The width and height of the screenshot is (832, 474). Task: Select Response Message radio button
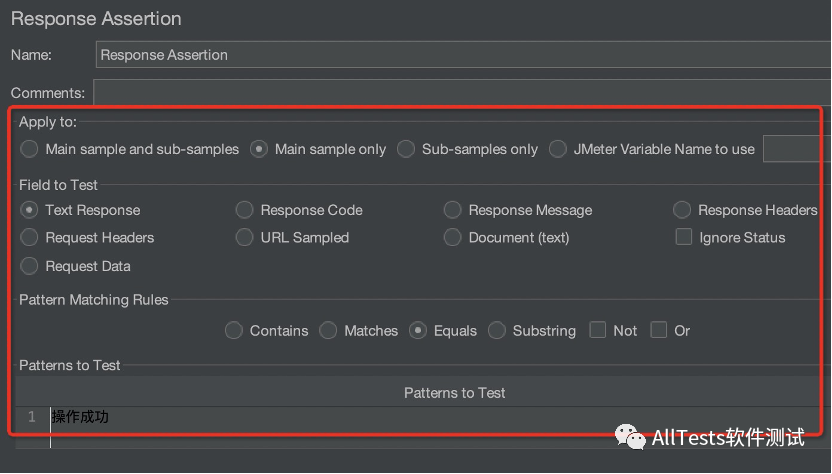click(453, 210)
